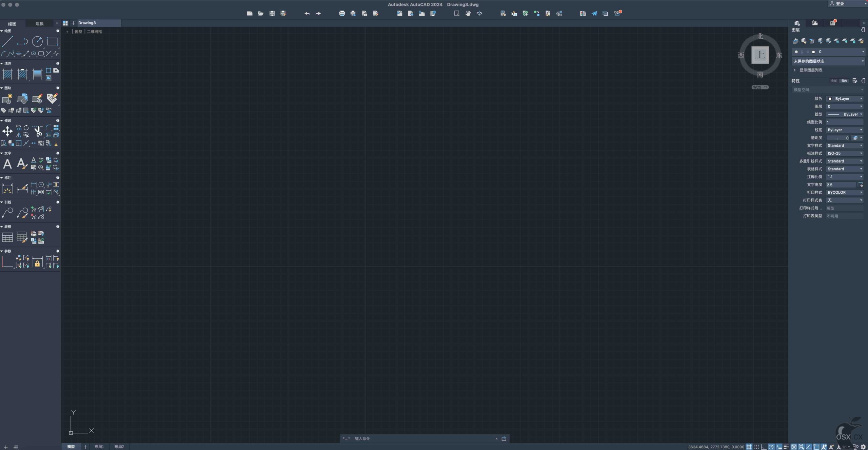Switch to the 布局2 layout tab
Screen dimensions: 868x450
(119, 447)
